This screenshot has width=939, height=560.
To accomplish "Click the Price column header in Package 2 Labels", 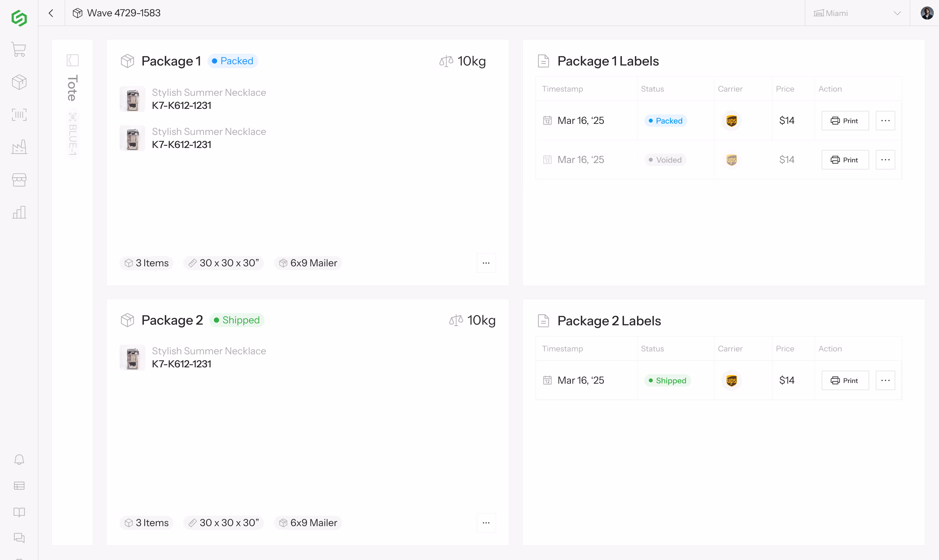I will point(785,349).
